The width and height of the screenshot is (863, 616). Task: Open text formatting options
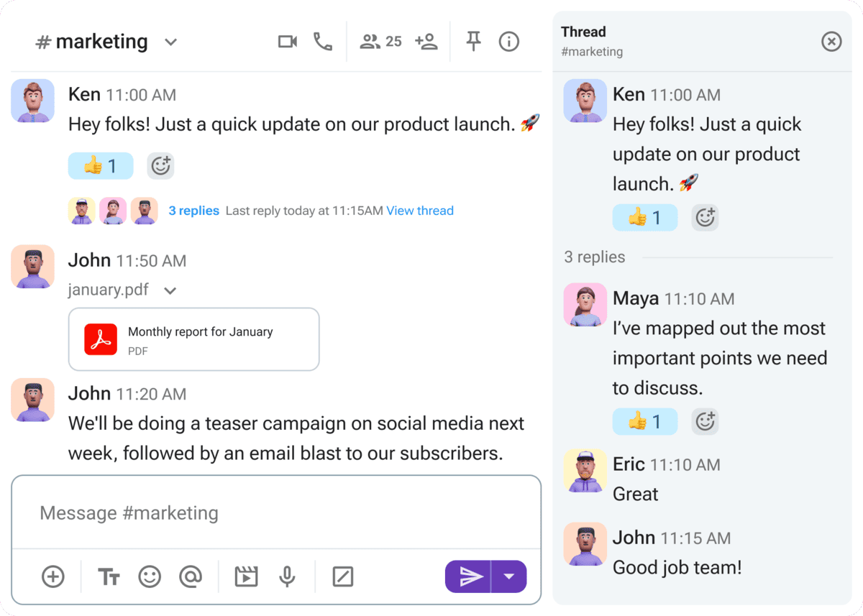pos(109,576)
